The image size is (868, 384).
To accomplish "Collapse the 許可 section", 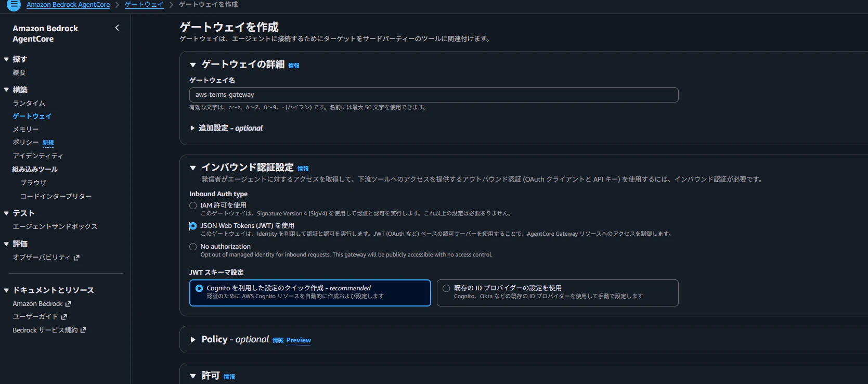I will (x=193, y=376).
